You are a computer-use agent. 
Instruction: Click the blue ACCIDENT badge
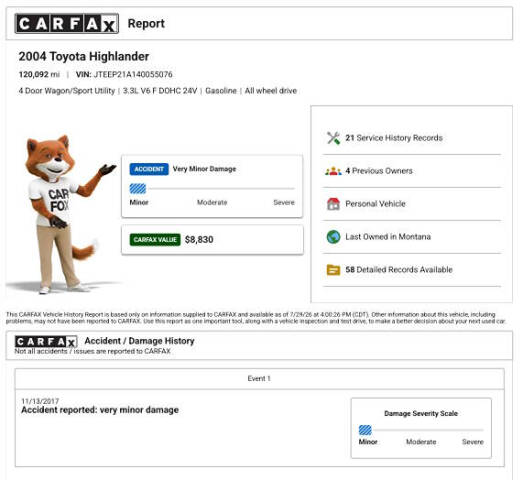click(x=149, y=169)
